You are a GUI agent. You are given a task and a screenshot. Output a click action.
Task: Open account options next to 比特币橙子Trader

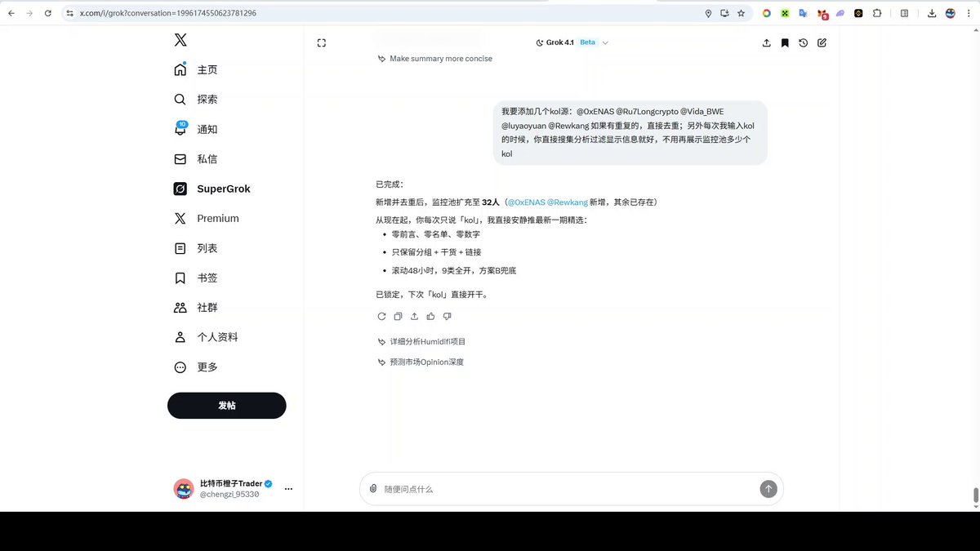(288, 489)
